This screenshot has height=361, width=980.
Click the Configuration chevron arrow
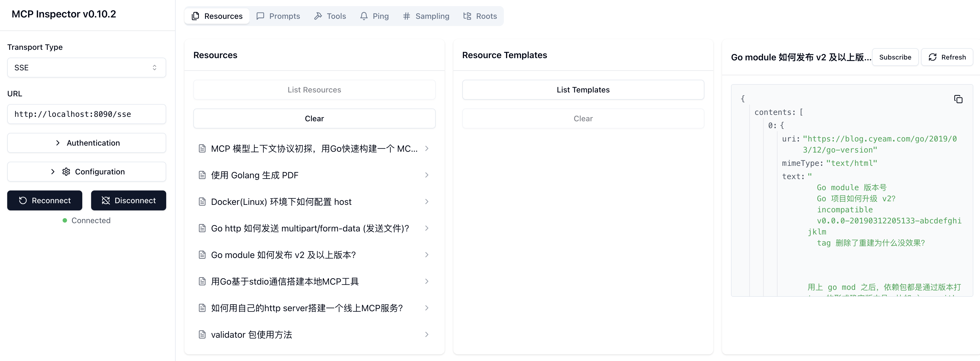click(53, 172)
